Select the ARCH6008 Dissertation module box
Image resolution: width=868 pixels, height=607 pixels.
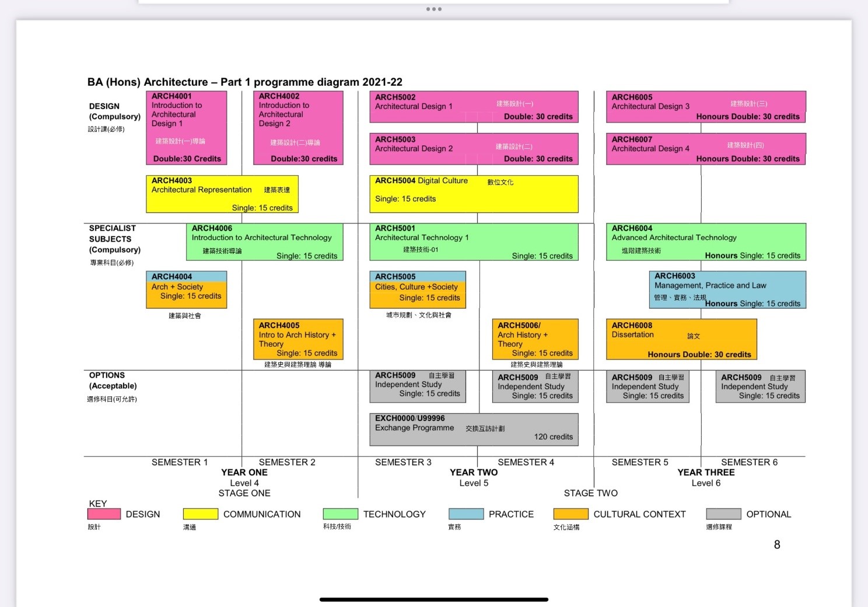[x=681, y=339]
